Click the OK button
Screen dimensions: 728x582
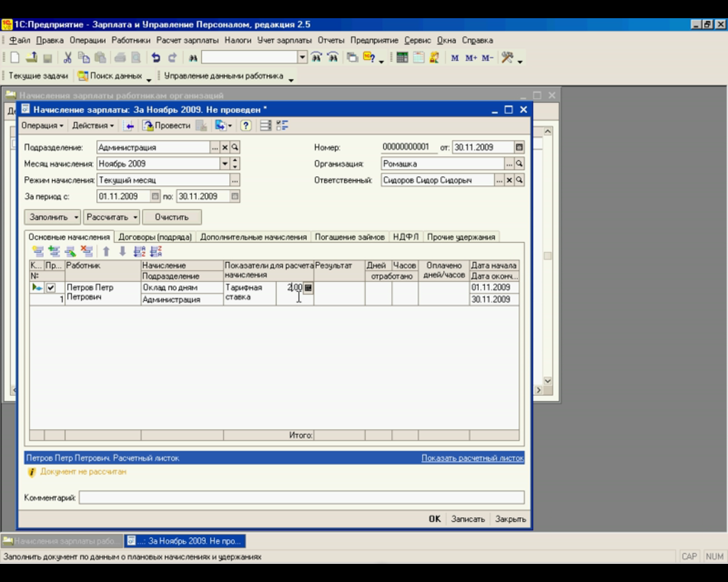pyautogui.click(x=435, y=519)
